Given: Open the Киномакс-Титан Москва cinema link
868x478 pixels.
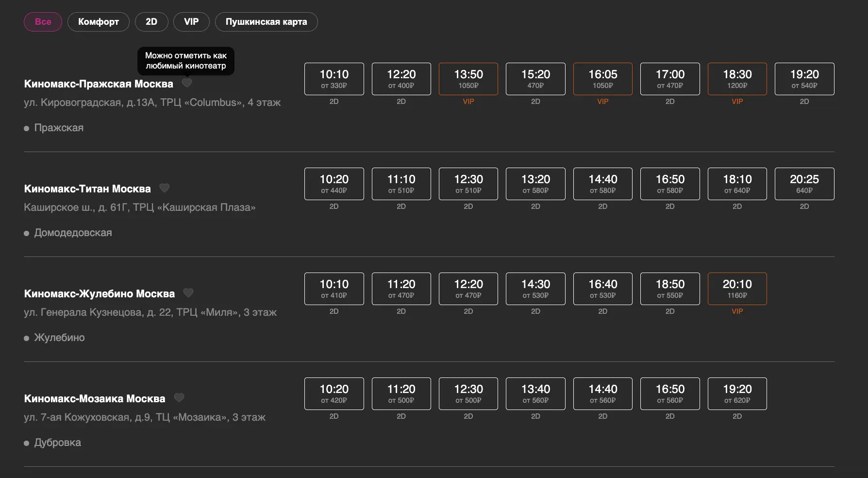Looking at the screenshot, I should (87, 189).
